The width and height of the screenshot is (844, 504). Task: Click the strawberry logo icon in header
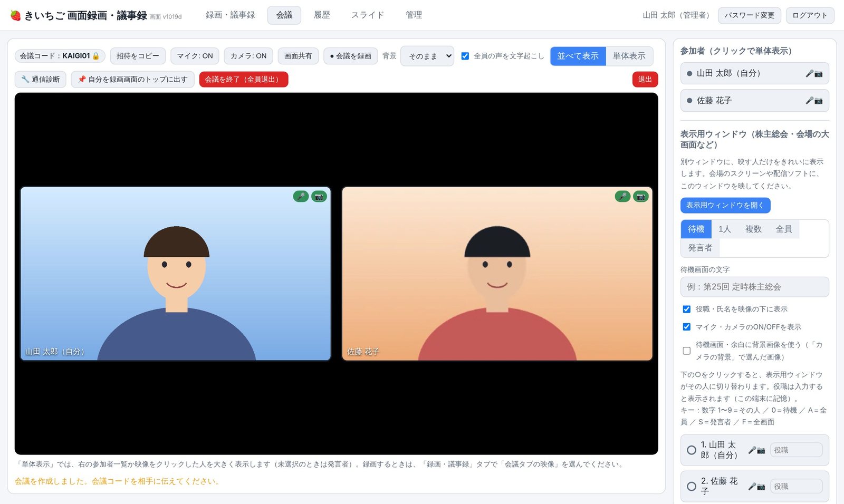coord(16,15)
